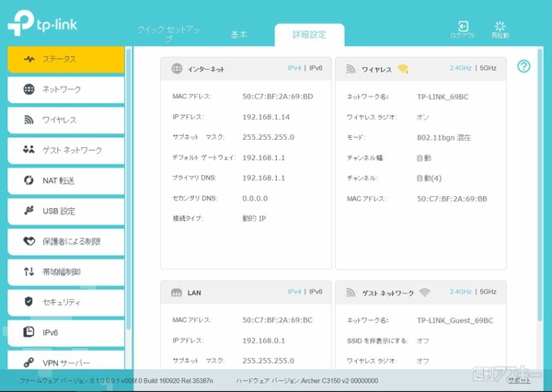Viewport: 552px width, 392px height.
Task: Show IPv4 in インターネット panel
Action: coord(294,68)
